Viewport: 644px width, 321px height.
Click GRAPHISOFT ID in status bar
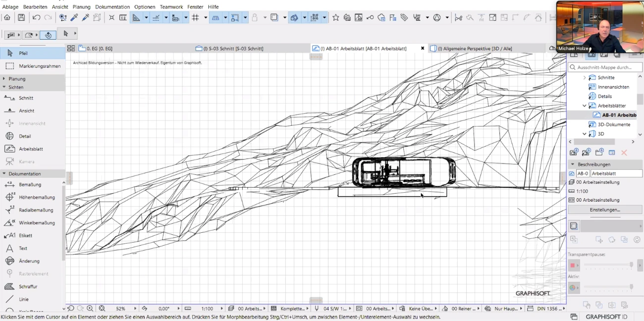[x=606, y=317]
